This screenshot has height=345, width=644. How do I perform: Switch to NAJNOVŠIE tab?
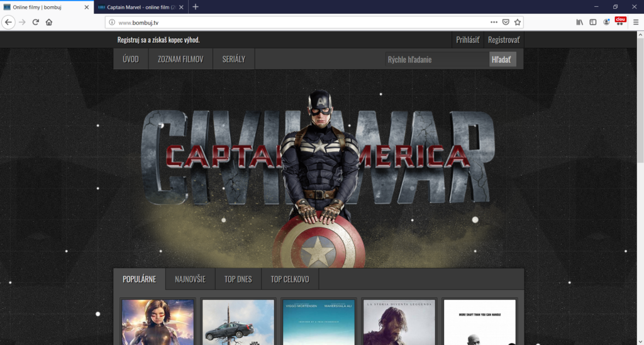pos(190,280)
